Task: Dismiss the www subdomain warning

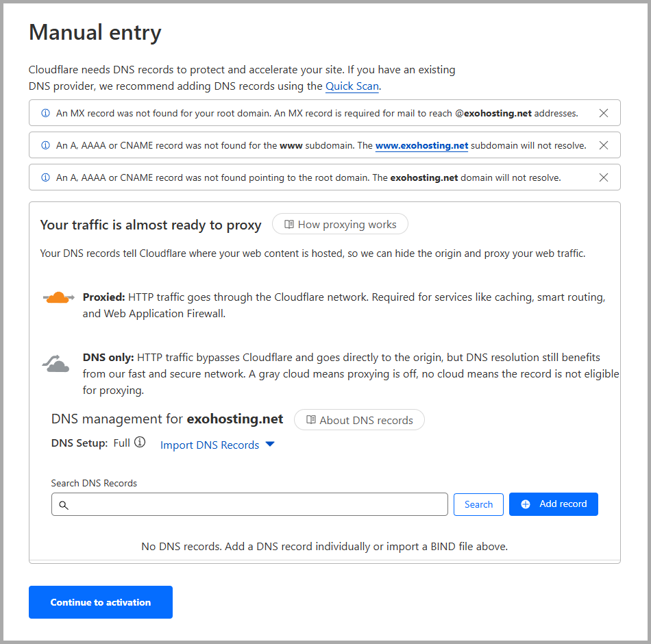Action: coord(604,145)
